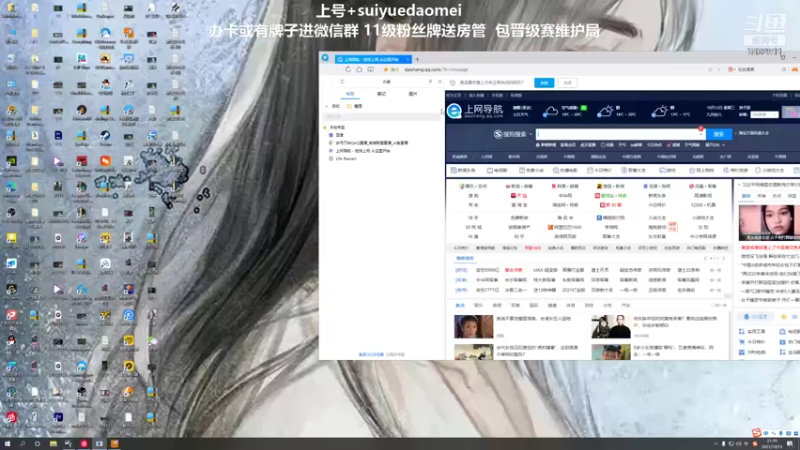Focus the sidebar bookmark search field
The height and width of the screenshot is (450, 800).
[x=382, y=117]
